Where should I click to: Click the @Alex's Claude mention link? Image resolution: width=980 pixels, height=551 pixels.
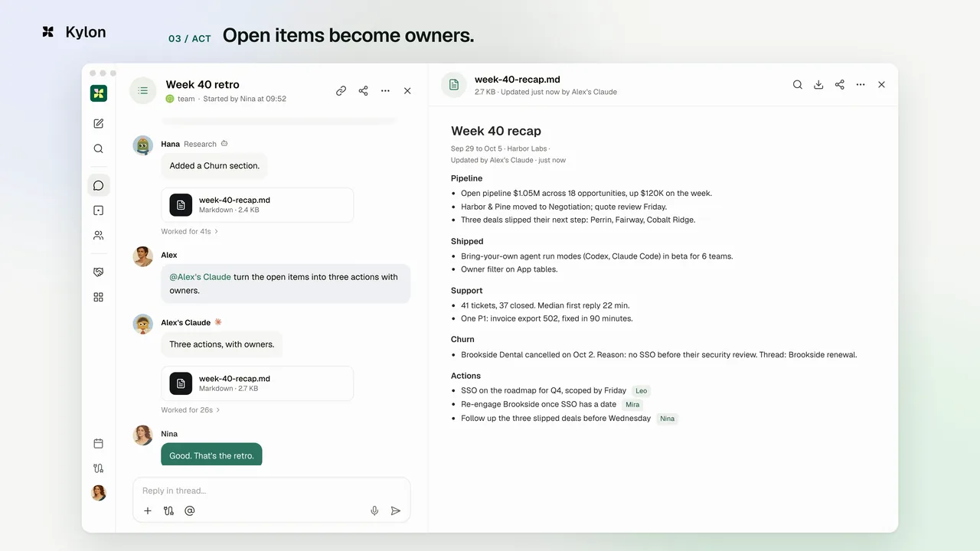point(200,277)
